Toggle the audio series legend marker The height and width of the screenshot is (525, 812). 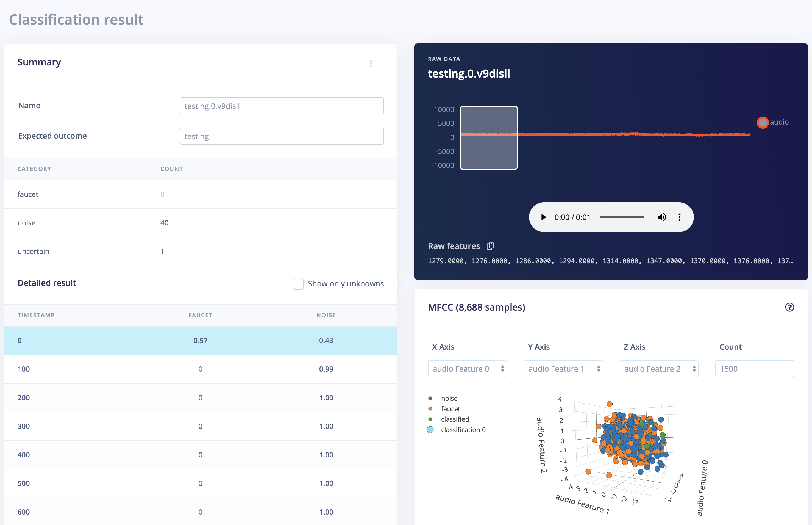pyautogui.click(x=762, y=122)
